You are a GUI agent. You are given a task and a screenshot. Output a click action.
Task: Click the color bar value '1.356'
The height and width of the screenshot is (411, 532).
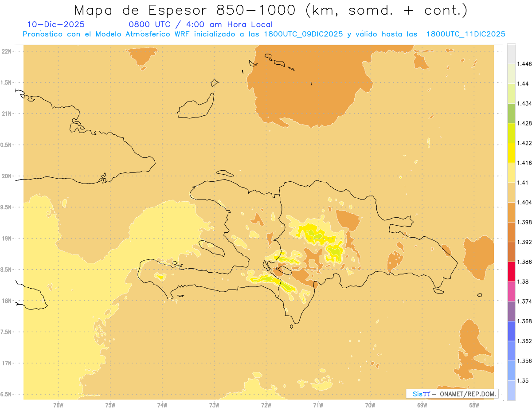(x=524, y=361)
